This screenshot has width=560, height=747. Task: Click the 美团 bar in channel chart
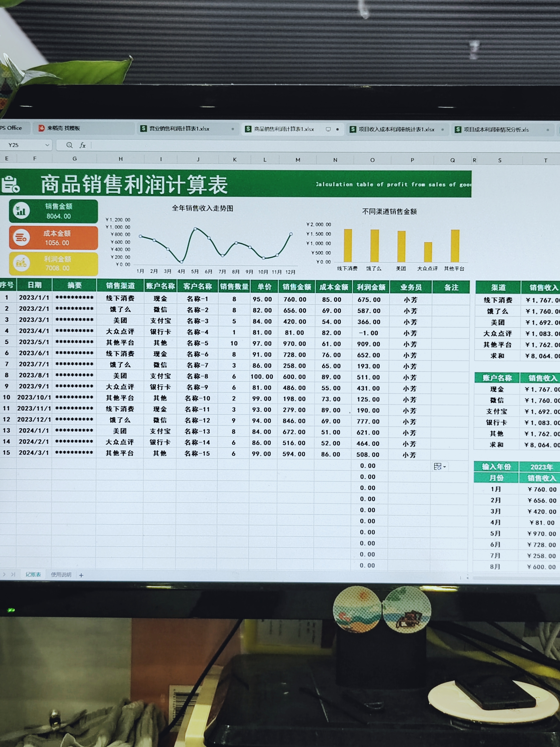401,246
